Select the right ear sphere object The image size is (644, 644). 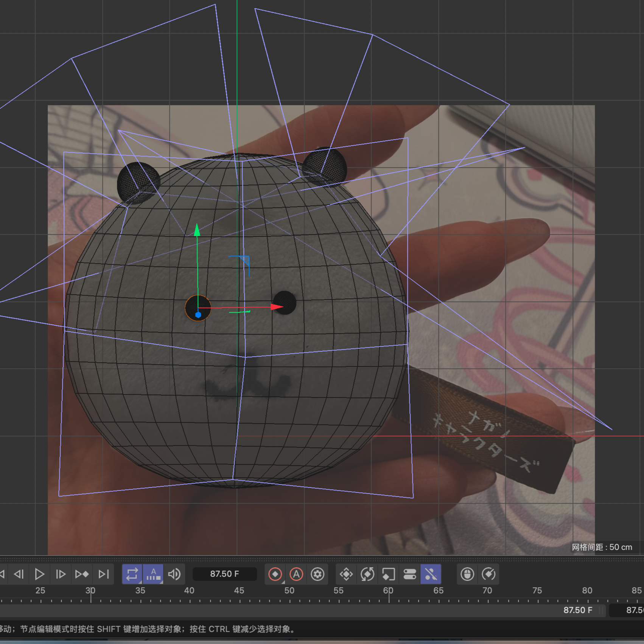(325, 167)
